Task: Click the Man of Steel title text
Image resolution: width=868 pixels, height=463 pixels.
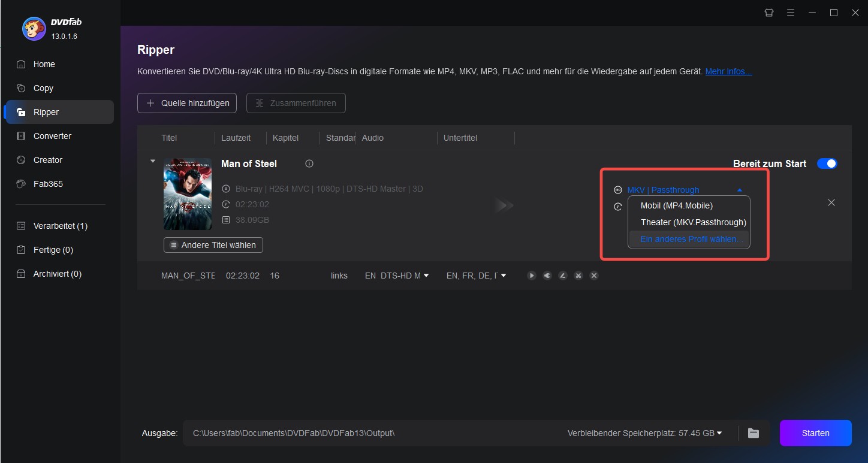Action: (x=249, y=164)
